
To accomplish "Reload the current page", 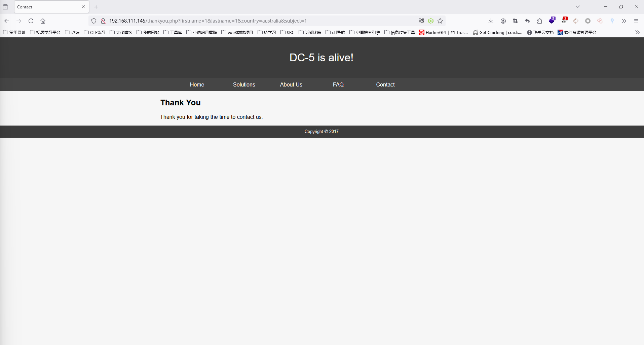I will coord(31,21).
